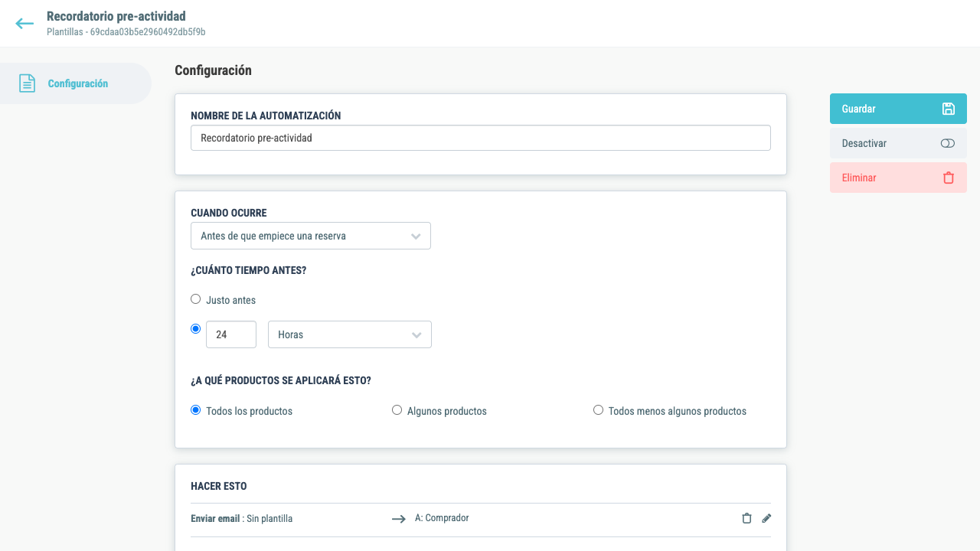
Task: Choose Todos menos algunos productos option
Action: pyautogui.click(x=598, y=410)
